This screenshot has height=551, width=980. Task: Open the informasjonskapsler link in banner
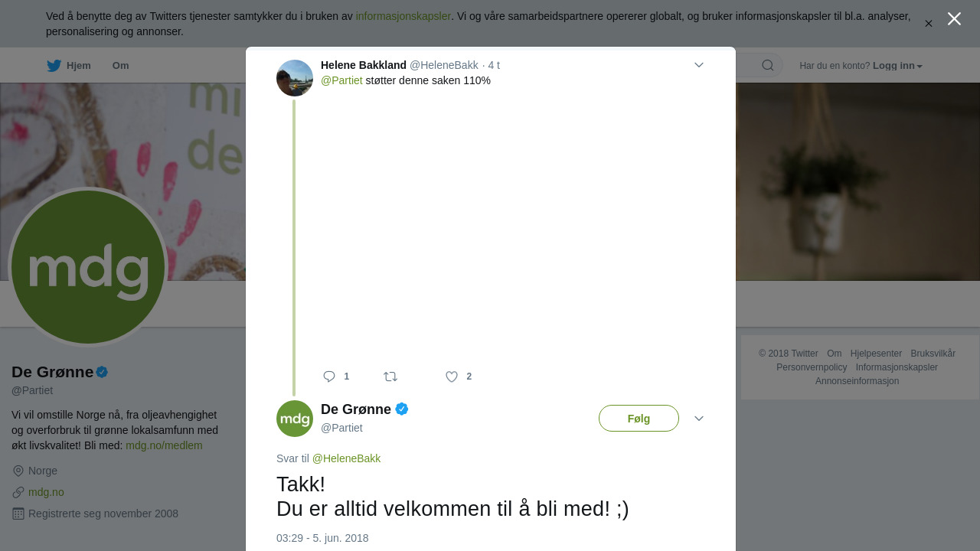(x=403, y=16)
